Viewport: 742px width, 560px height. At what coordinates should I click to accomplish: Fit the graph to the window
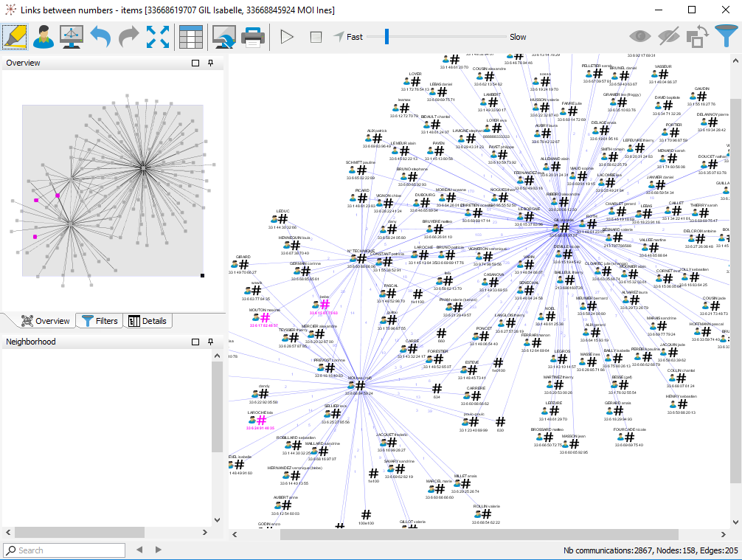pyautogui.click(x=158, y=37)
